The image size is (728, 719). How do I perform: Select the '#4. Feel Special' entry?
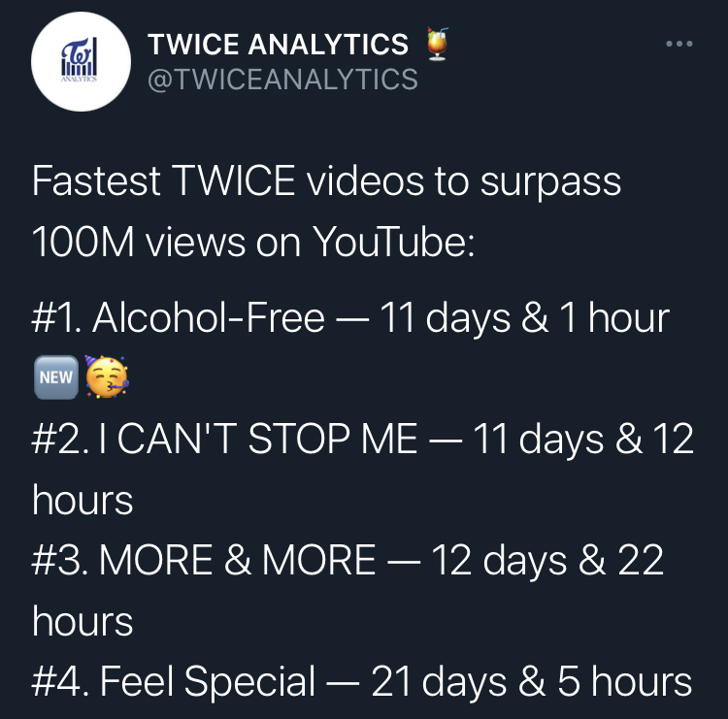[174, 681]
